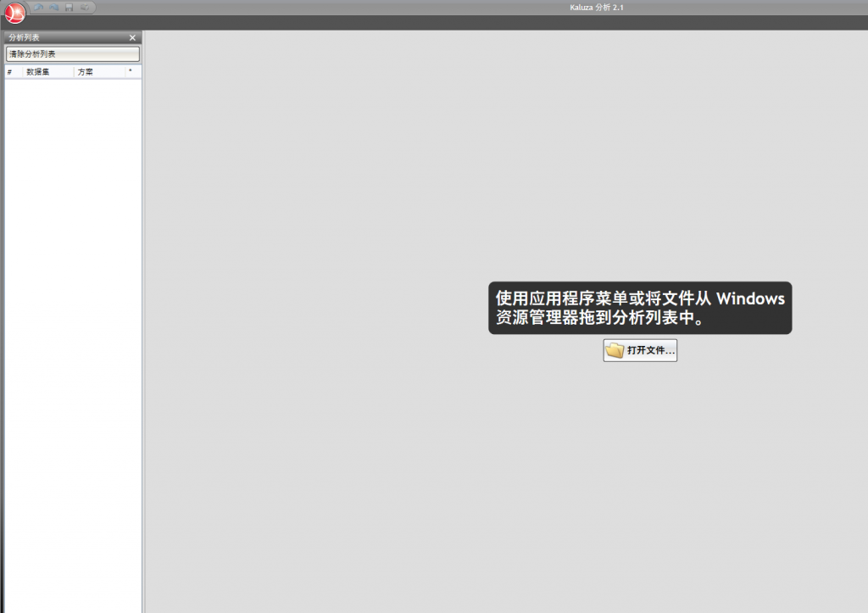
Task: Click the * column header
Action: pyautogui.click(x=131, y=72)
